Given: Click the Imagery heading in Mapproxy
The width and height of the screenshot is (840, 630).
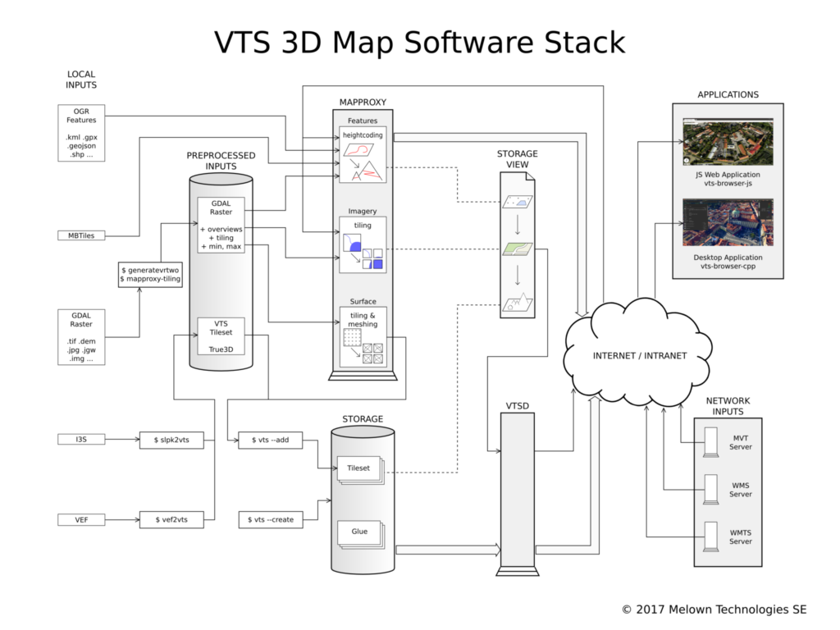Looking at the screenshot, I should click(x=363, y=211).
